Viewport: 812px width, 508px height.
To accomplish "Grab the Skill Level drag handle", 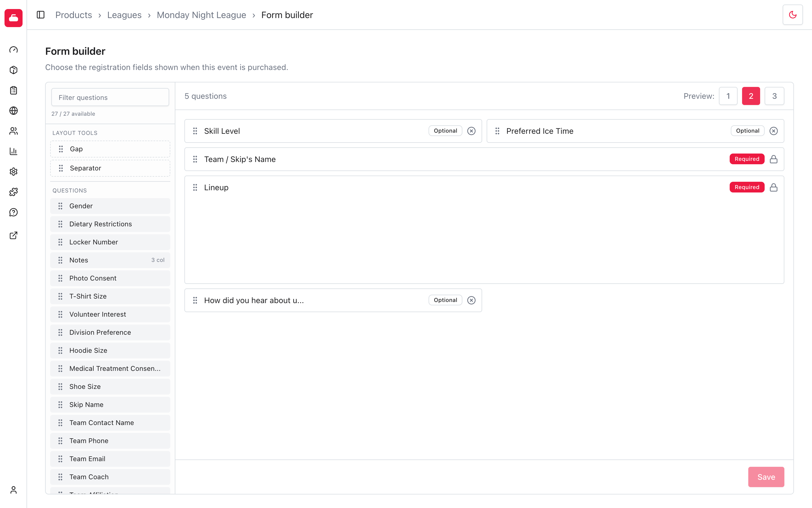I will 195,131.
